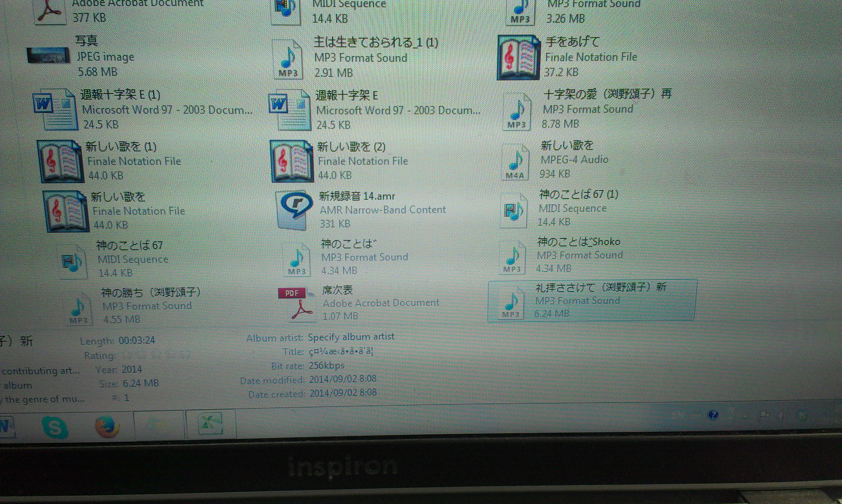Open 週報十字架 E (1) Word document icon
Viewport: 842px width, 504px height.
pos(54,110)
